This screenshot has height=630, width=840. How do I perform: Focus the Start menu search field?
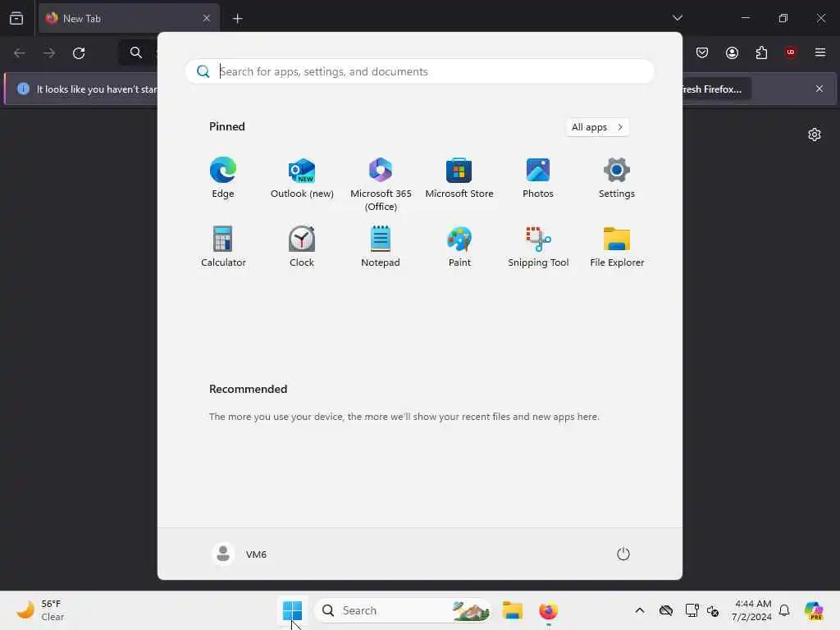[x=419, y=71]
